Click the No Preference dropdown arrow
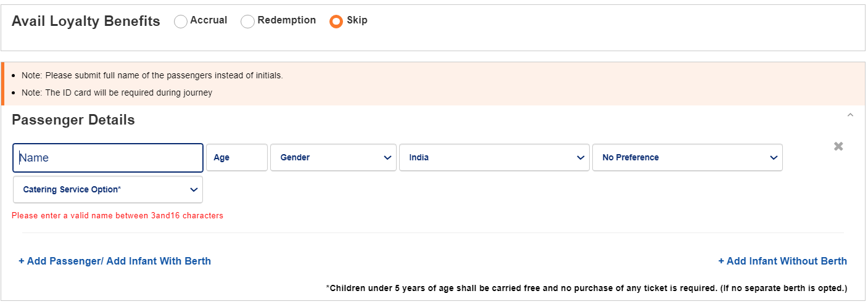This screenshot has height=304, width=868. coord(774,158)
